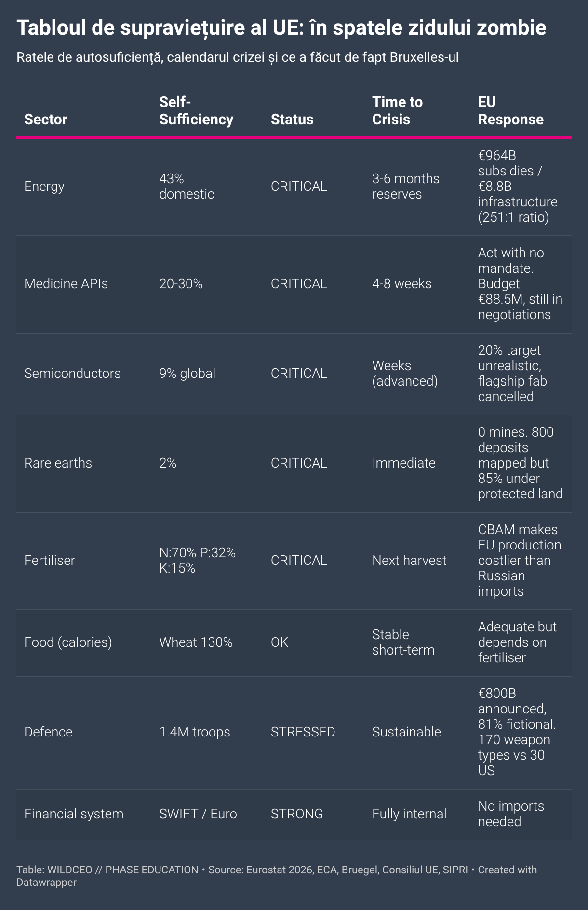Click the Semiconductors sector cell
Screen dimensions: 588x910
(72, 373)
